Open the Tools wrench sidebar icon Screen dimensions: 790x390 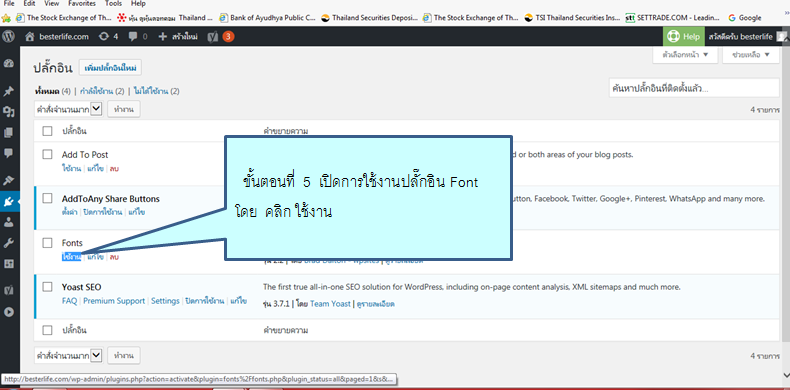(x=9, y=243)
